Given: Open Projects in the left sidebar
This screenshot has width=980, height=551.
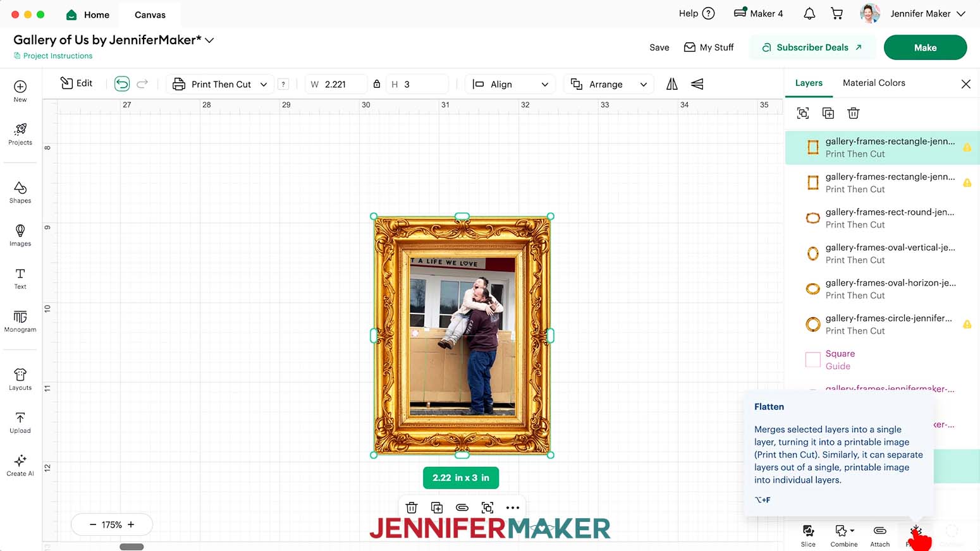Looking at the screenshot, I should pyautogui.click(x=20, y=134).
